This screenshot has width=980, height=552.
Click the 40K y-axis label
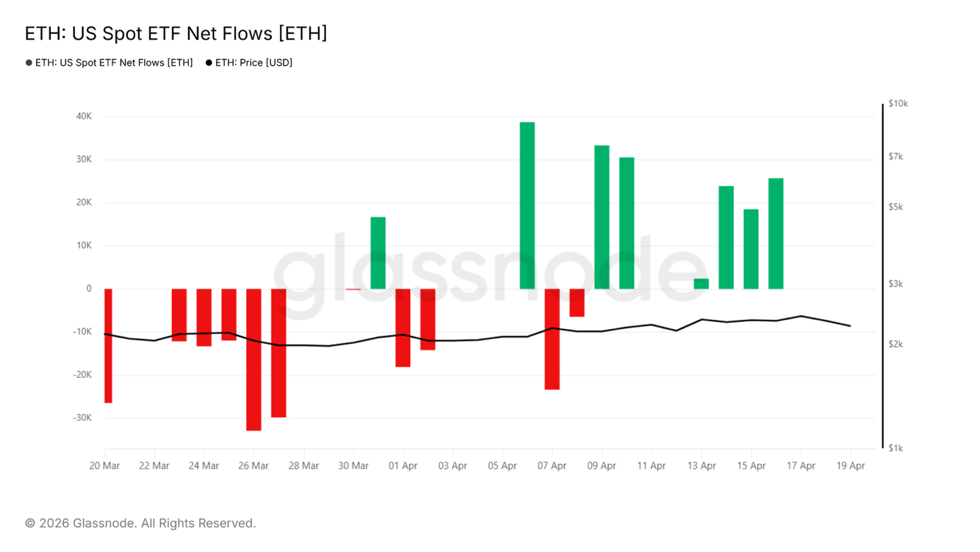pyautogui.click(x=84, y=116)
